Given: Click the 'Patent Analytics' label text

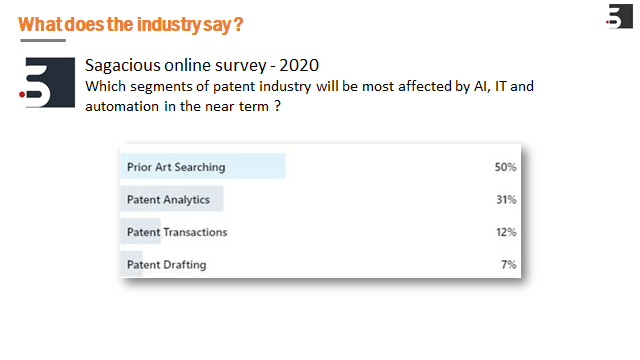Looking at the screenshot, I should coord(168,200).
